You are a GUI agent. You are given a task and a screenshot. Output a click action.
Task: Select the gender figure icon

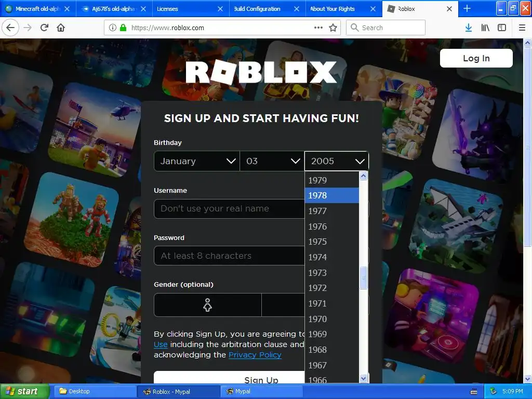207,305
